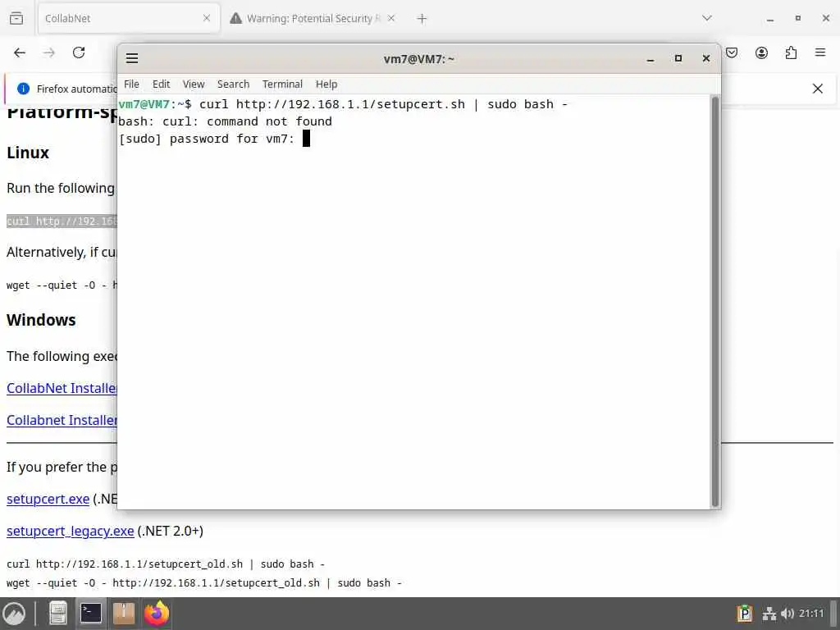Click the Windows heading
Viewport: 840px width, 630px height.
(41, 320)
